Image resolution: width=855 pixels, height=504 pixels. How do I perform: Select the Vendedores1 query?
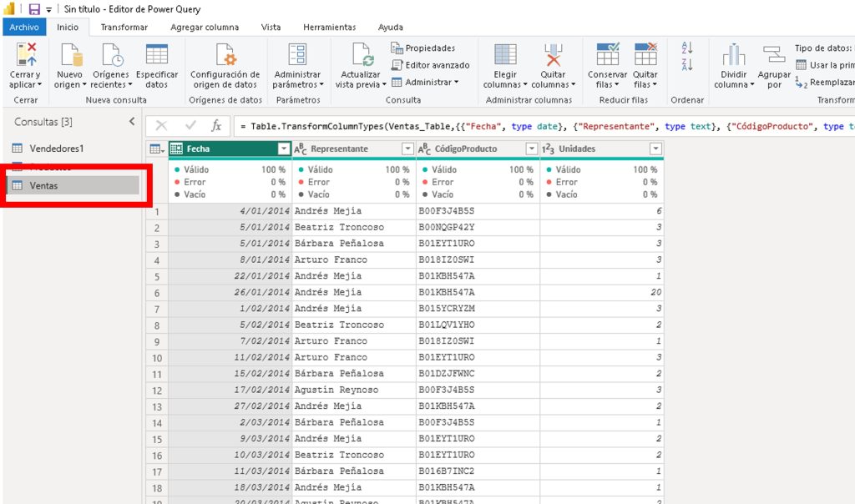(57, 149)
